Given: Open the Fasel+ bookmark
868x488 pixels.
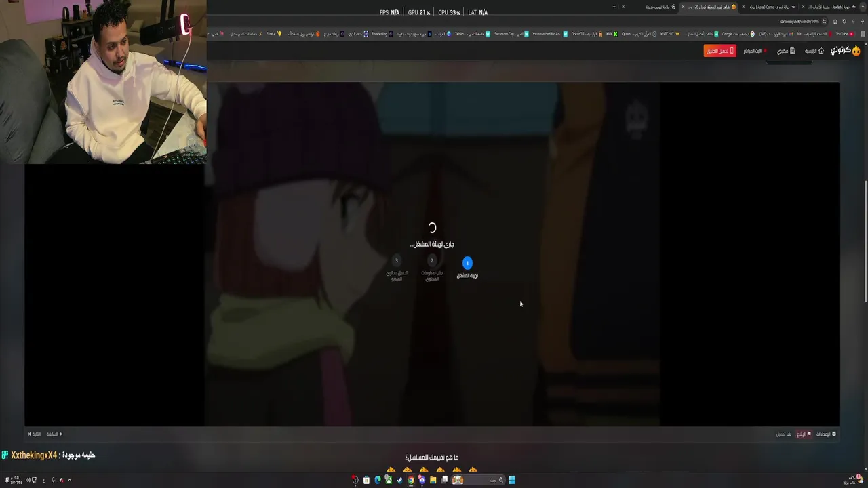Looking at the screenshot, I should (x=273, y=34).
